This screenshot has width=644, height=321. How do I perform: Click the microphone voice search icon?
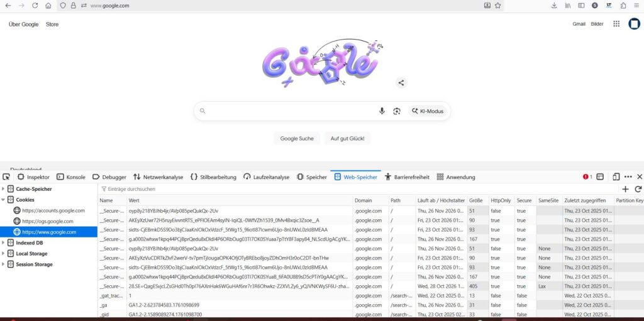381,111
